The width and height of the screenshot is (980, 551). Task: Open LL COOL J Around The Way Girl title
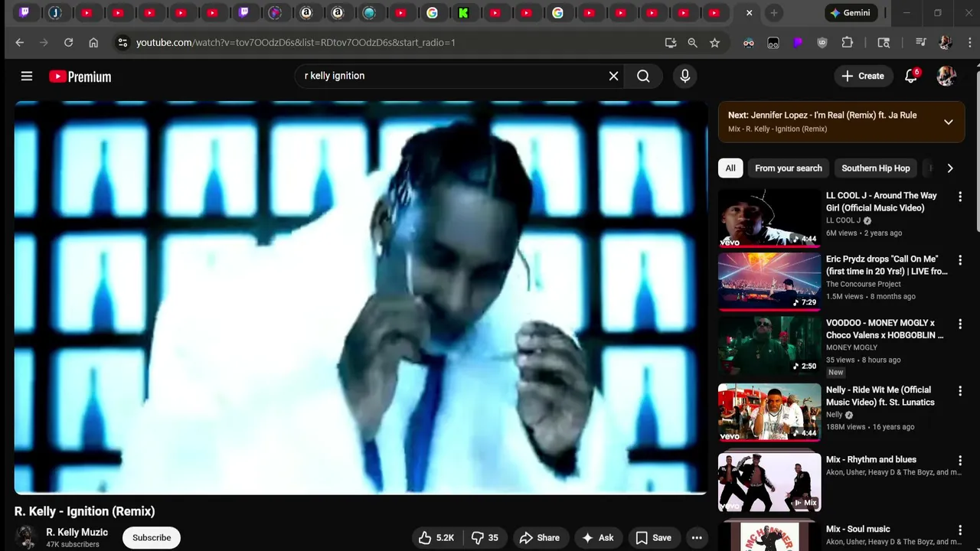(881, 201)
